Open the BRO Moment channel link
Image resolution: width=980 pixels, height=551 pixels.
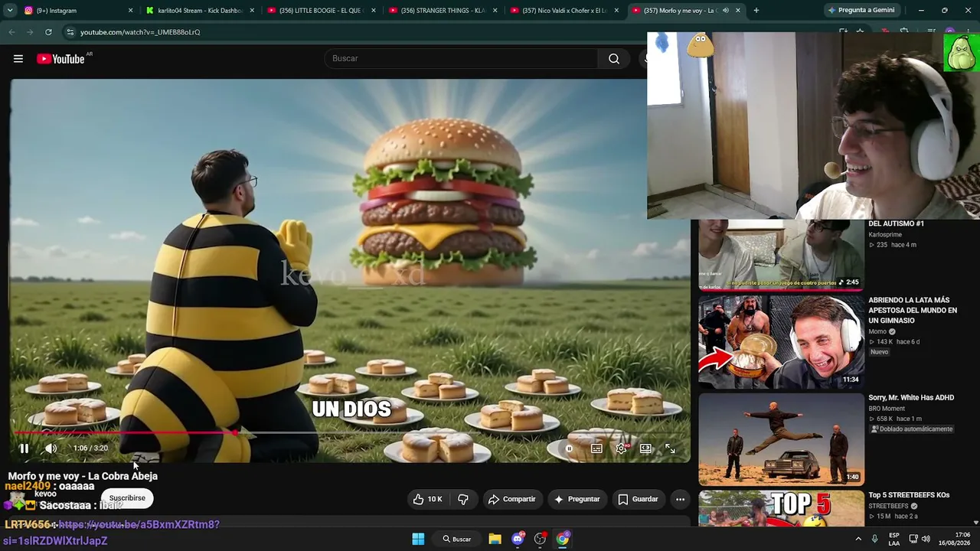coord(887,409)
